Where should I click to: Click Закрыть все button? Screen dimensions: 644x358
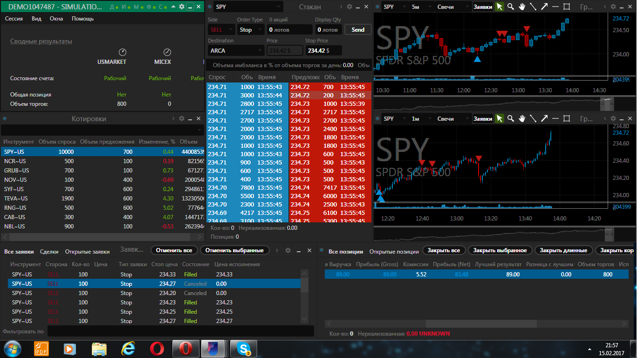444,250
